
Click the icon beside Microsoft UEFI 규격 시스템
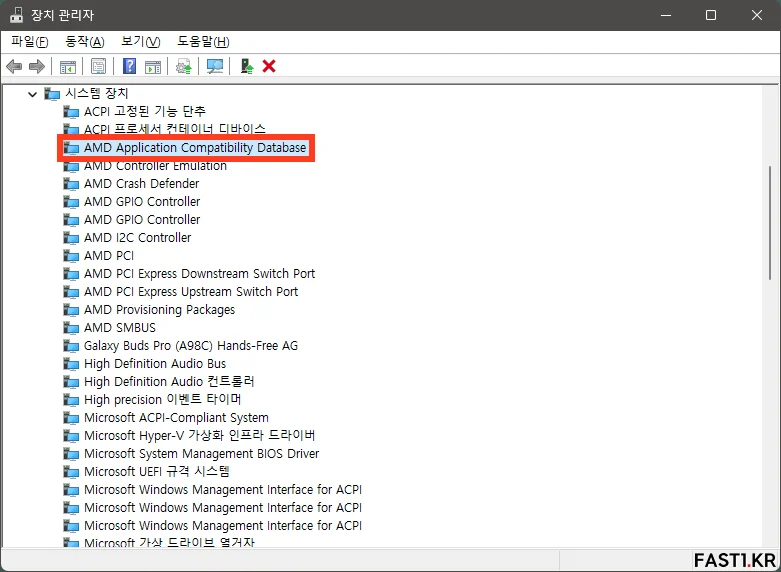(x=71, y=471)
